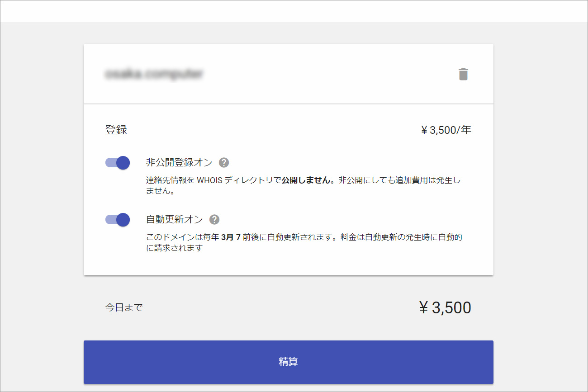Disable the 自動更新 auto-renew switch
This screenshot has height=392, width=588.
point(118,220)
